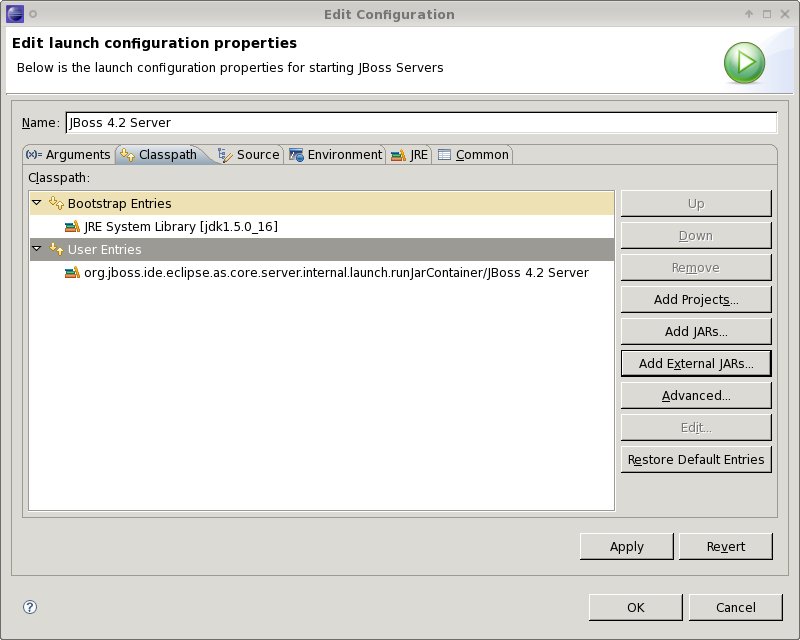Revert the configuration changes
The width and height of the screenshot is (800, 640).
pos(726,547)
